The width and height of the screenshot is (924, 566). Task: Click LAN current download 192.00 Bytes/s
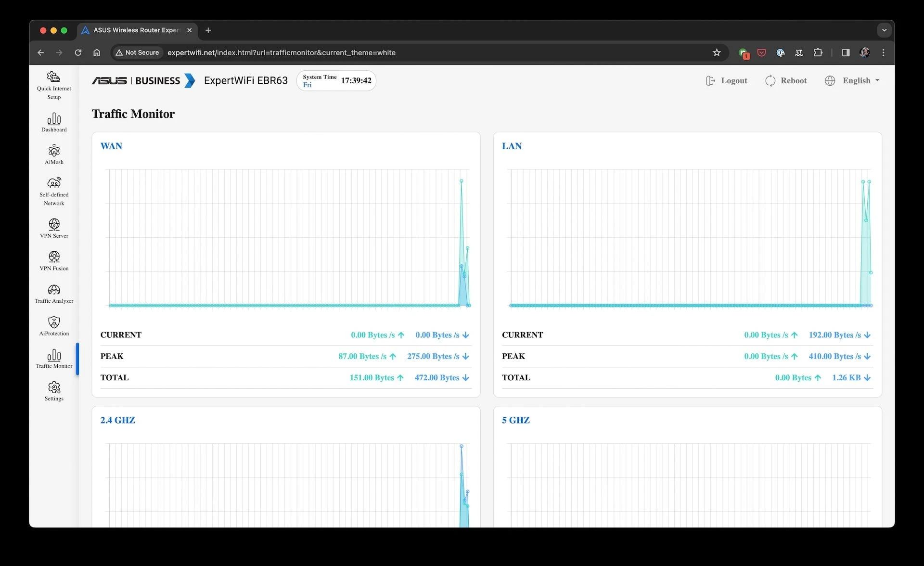[x=840, y=335]
